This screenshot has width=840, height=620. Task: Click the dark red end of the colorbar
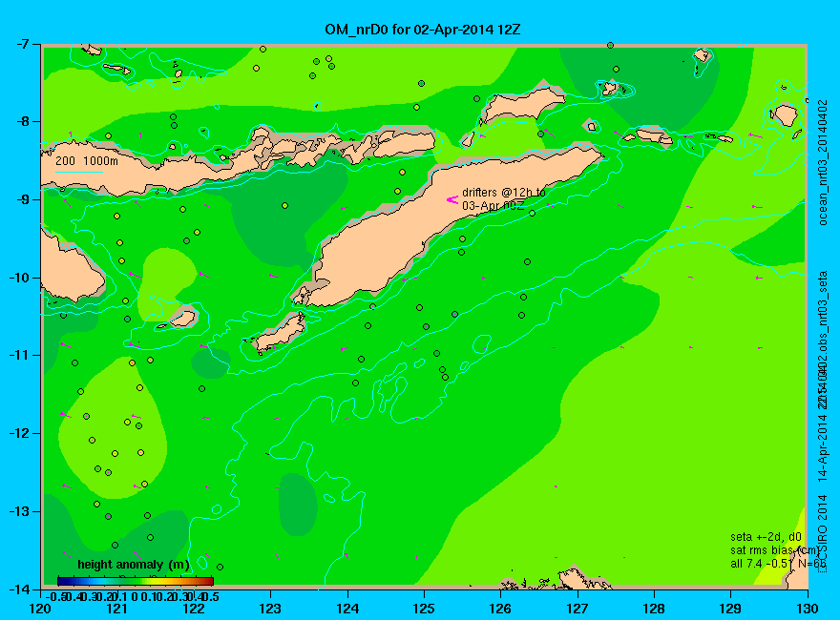tap(209, 581)
